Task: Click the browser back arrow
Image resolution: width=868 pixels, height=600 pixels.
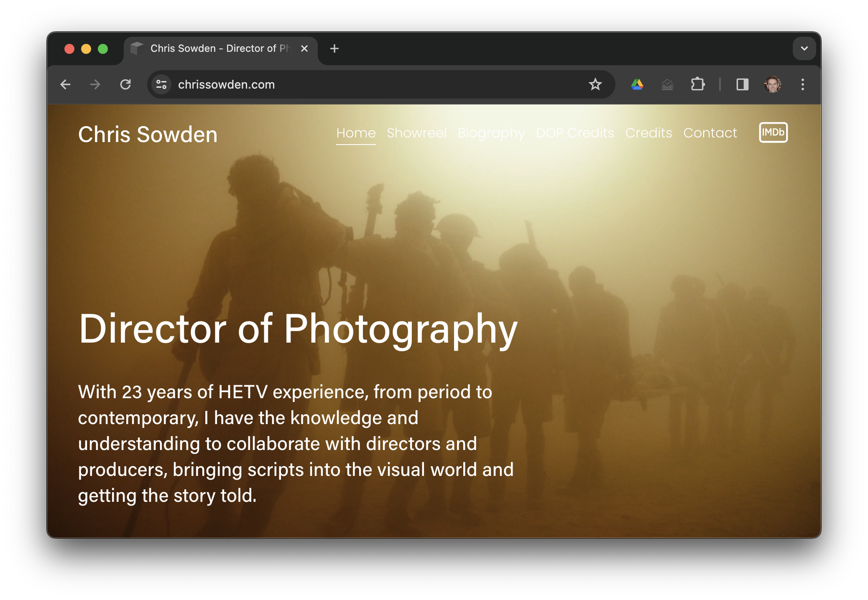Action: point(66,85)
